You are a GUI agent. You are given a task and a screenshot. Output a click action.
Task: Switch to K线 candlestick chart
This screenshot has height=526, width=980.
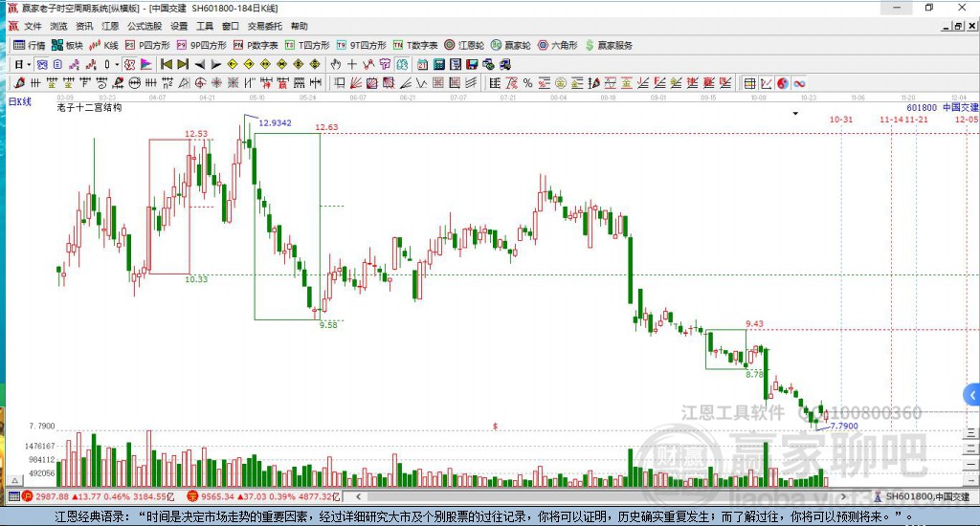tap(103, 45)
